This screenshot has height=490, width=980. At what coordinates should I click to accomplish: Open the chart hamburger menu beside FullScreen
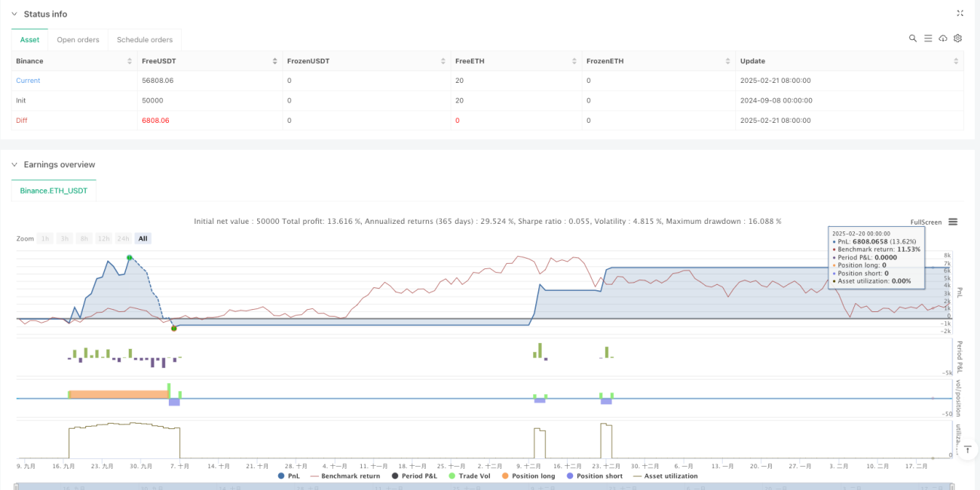[x=953, y=222]
